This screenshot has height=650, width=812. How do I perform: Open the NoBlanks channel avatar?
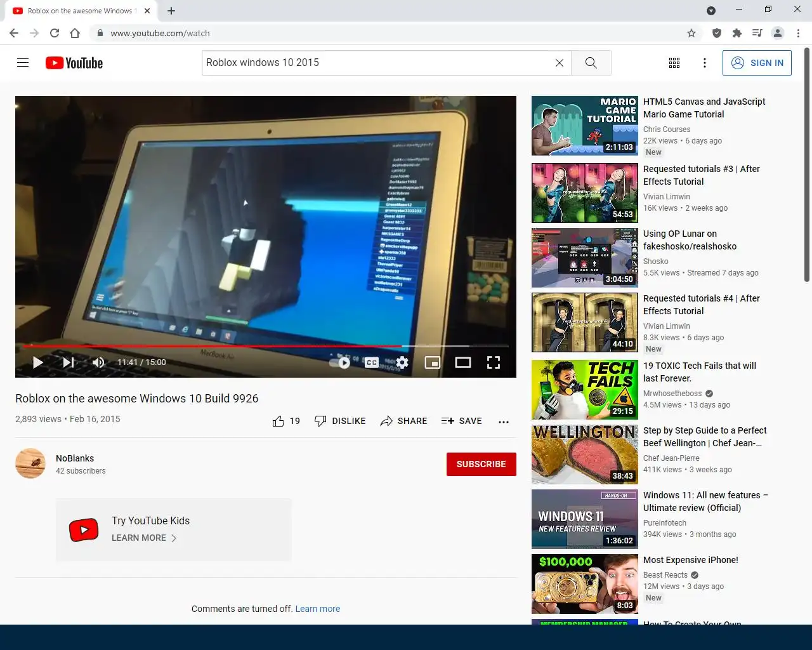coord(30,463)
